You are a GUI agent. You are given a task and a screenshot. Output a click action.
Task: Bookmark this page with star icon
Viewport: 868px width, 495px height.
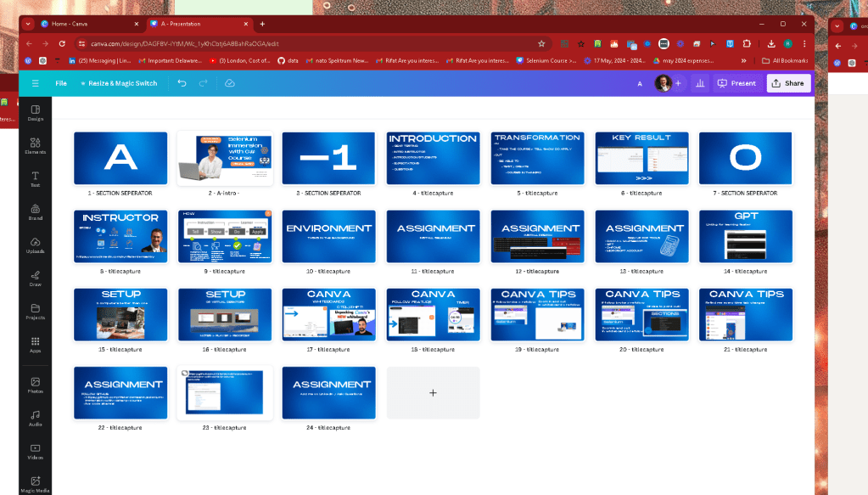[x=541, y=44]
